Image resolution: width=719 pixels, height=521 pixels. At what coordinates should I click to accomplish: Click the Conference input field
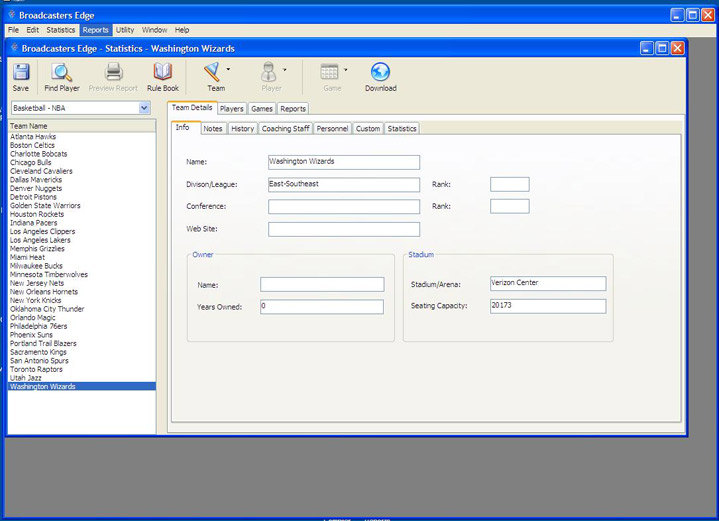click(344, 206)
